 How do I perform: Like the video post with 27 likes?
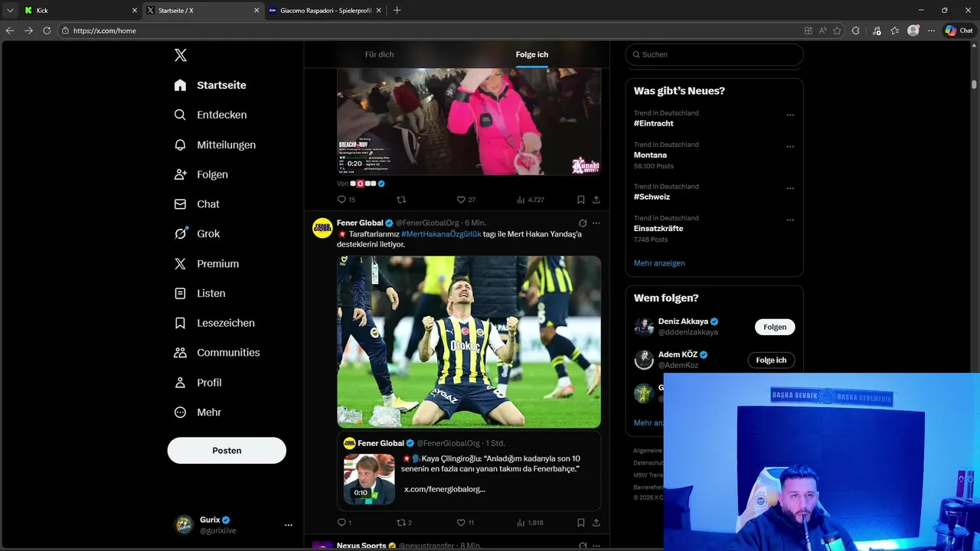coord(465,200)
